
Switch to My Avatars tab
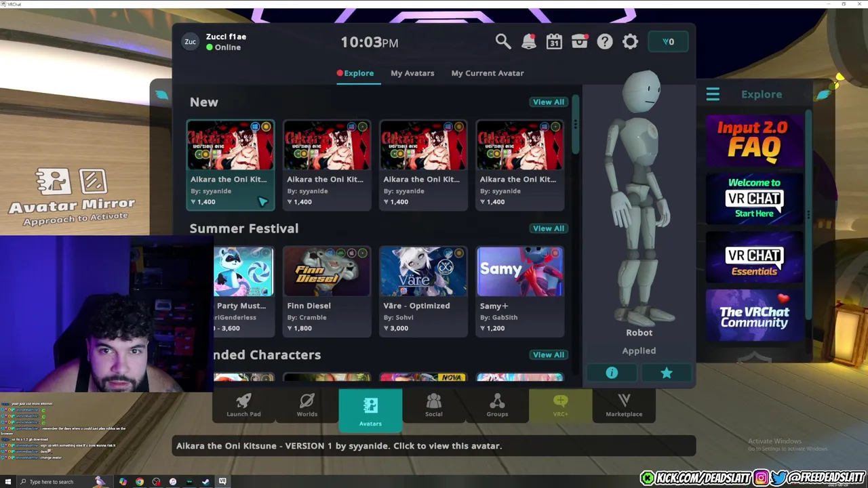(412, 73)
